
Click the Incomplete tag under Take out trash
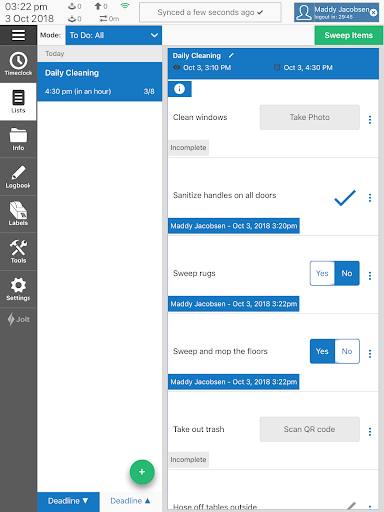188,460
